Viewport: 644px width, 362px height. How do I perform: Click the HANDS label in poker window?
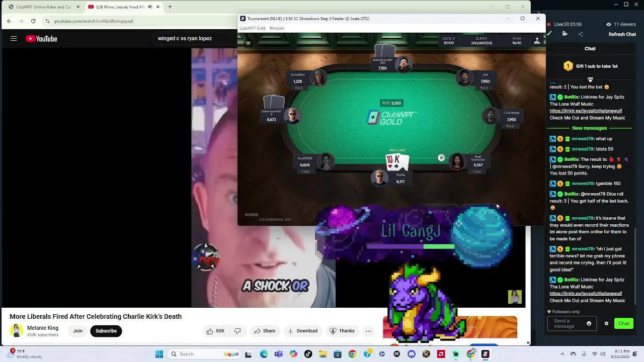click(x=252, y=215)
